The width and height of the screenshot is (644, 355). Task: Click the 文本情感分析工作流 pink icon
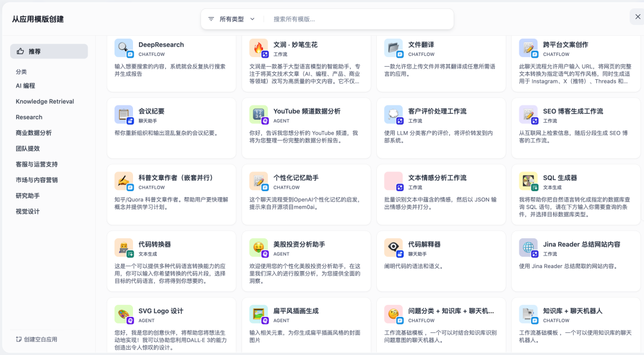coord(393,181)
